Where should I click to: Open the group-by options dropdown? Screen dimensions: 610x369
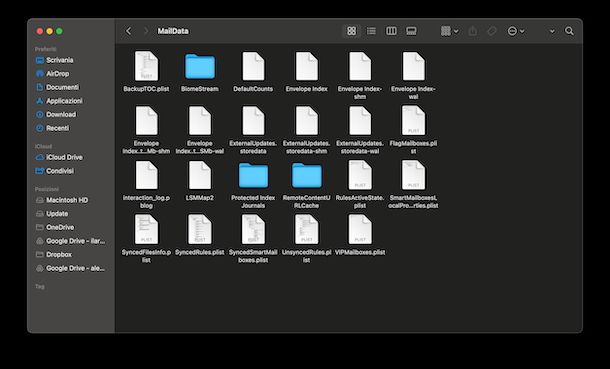tap(450, 31)
